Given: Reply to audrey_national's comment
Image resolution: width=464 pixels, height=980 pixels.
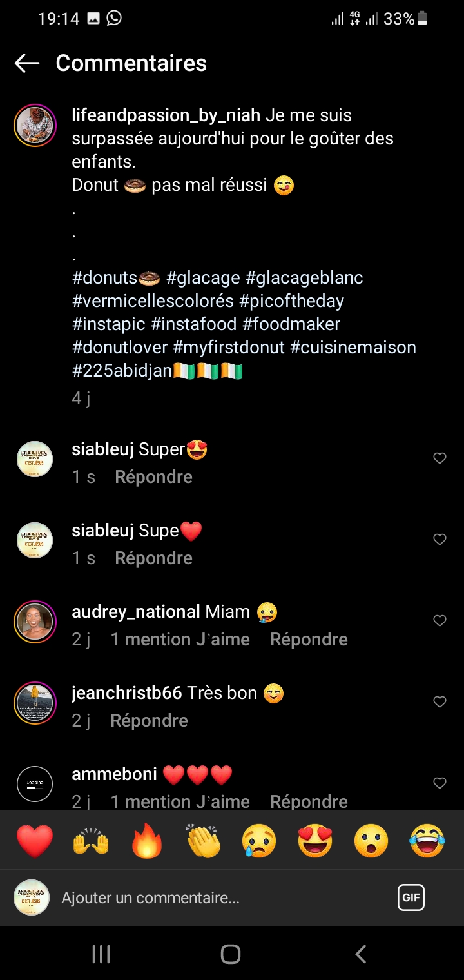Looking at the screenshot, I should (309, 640).
